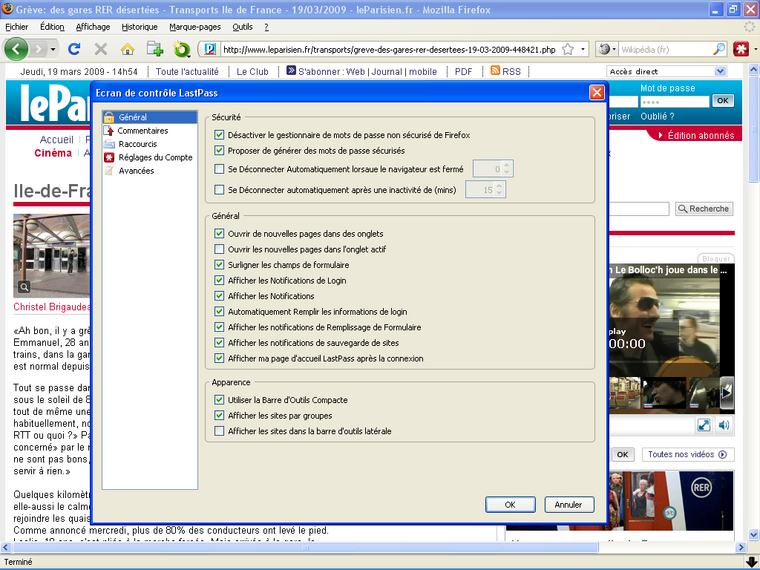Open the Fichier menu
This screenshot has width=760, height=570.
(17, 27)
